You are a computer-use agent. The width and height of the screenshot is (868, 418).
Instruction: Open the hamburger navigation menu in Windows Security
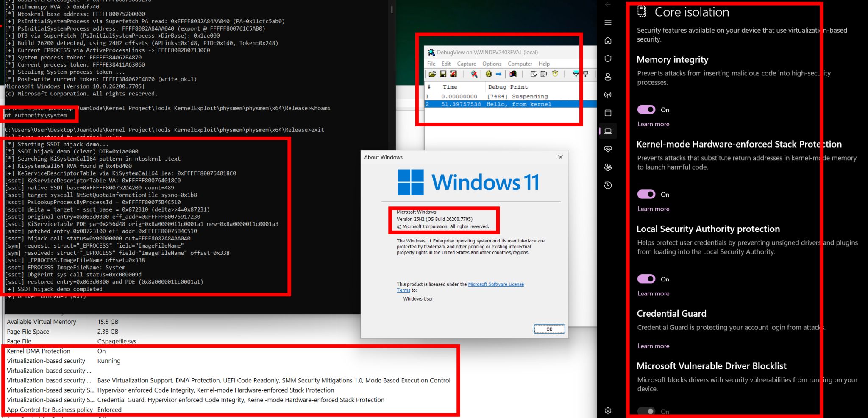point(608,22)
